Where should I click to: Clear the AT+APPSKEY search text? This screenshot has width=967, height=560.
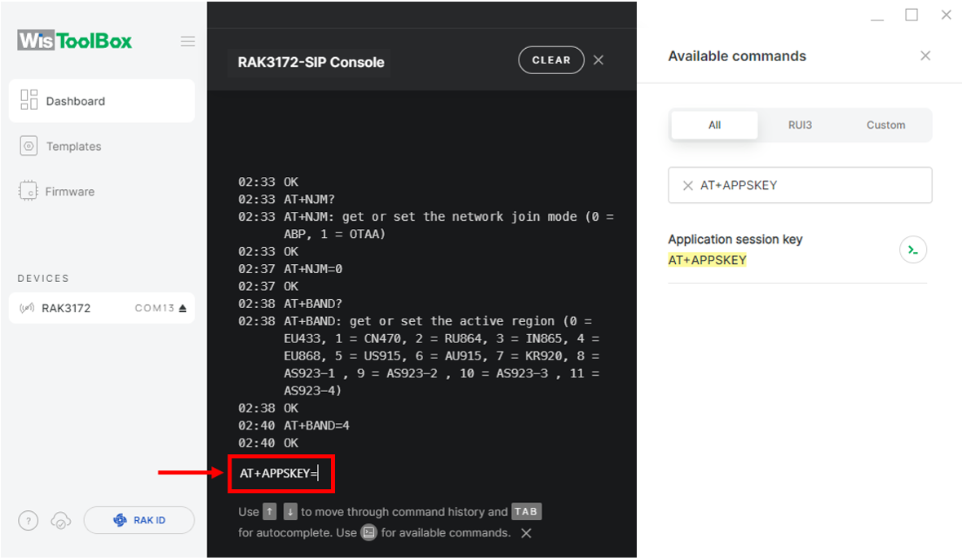pos(687,185)
